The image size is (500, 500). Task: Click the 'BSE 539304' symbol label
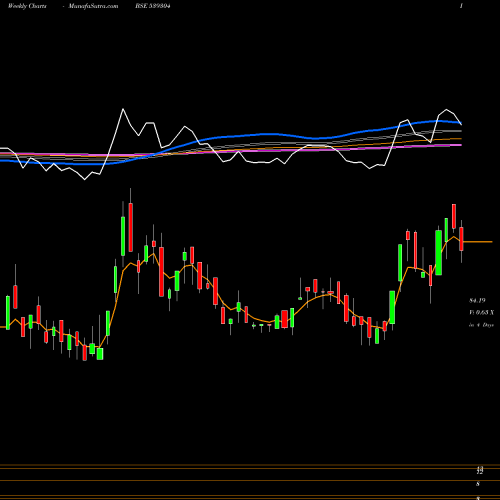153,6
